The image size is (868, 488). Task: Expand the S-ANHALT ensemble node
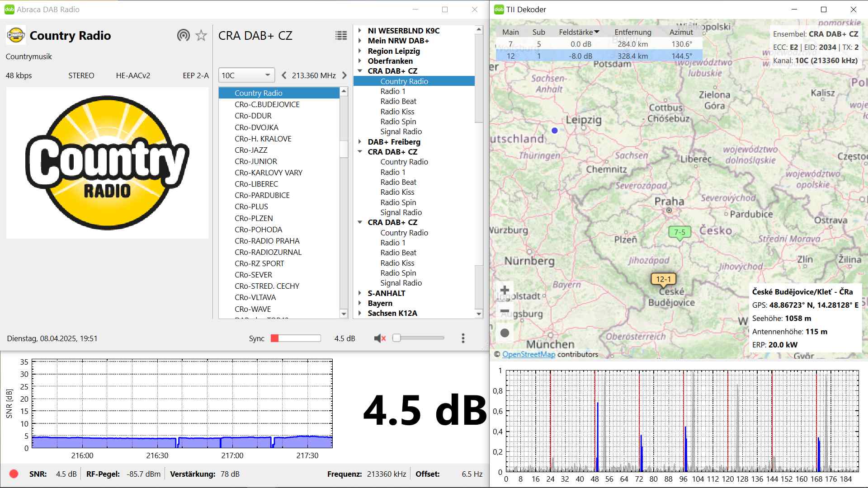point(360,293)
